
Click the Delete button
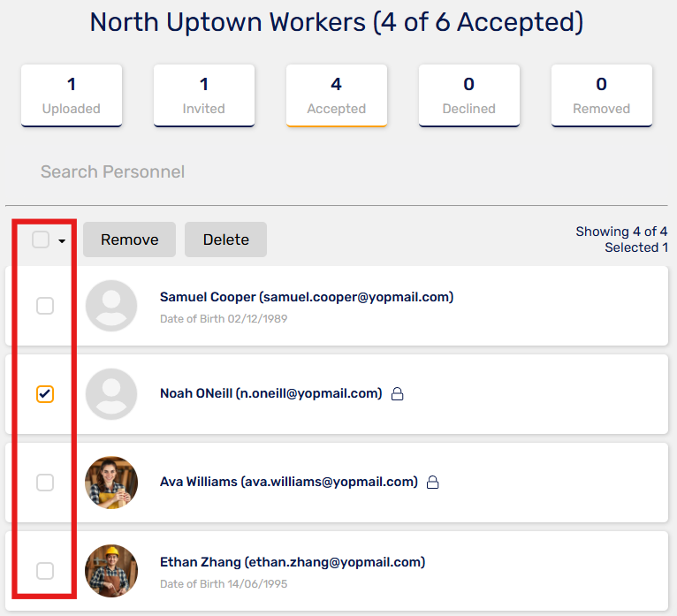(225, 240)
